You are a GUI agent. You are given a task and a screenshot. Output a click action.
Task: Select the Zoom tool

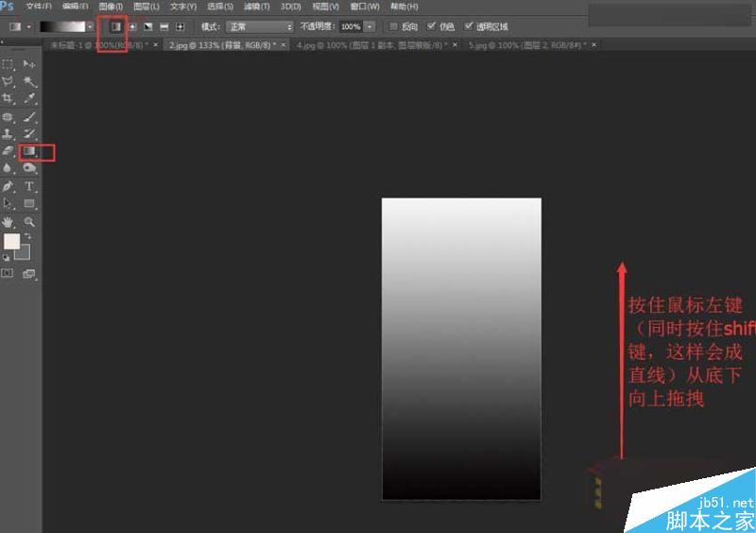tap(29, 222)
